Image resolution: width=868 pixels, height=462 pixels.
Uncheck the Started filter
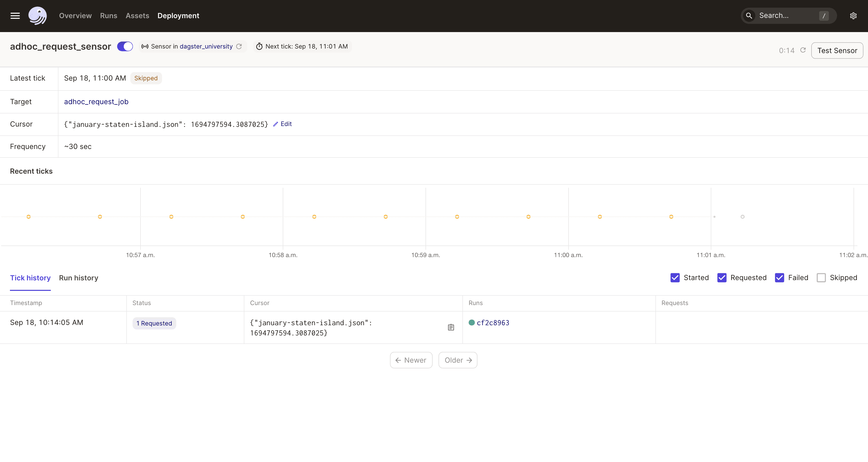[675, 278]
